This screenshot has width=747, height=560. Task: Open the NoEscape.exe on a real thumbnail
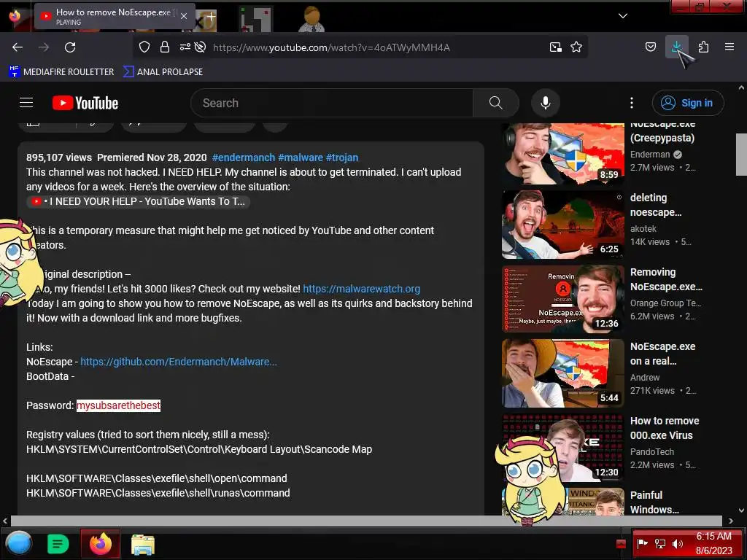coord(562,373)
